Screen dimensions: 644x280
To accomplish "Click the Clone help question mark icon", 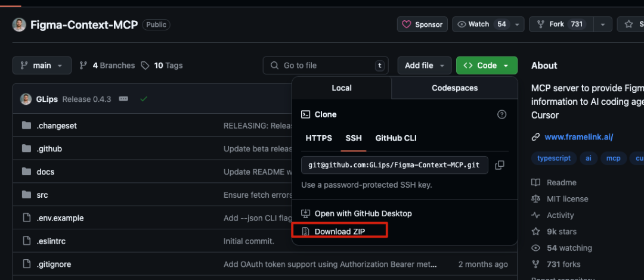I will point(501,114).
